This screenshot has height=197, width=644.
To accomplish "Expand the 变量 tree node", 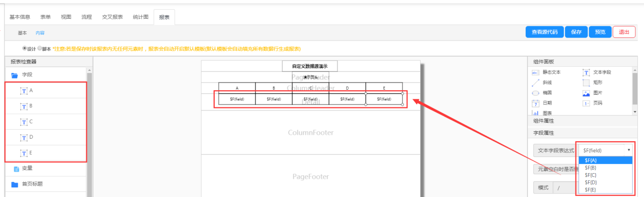I will [x=46, y=169].
